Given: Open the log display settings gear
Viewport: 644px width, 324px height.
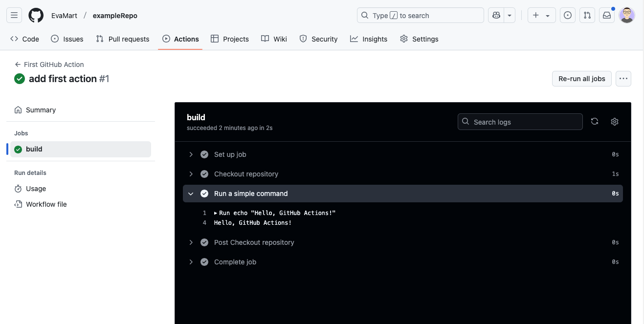Looking at the screenshot, I should [615, 121].
